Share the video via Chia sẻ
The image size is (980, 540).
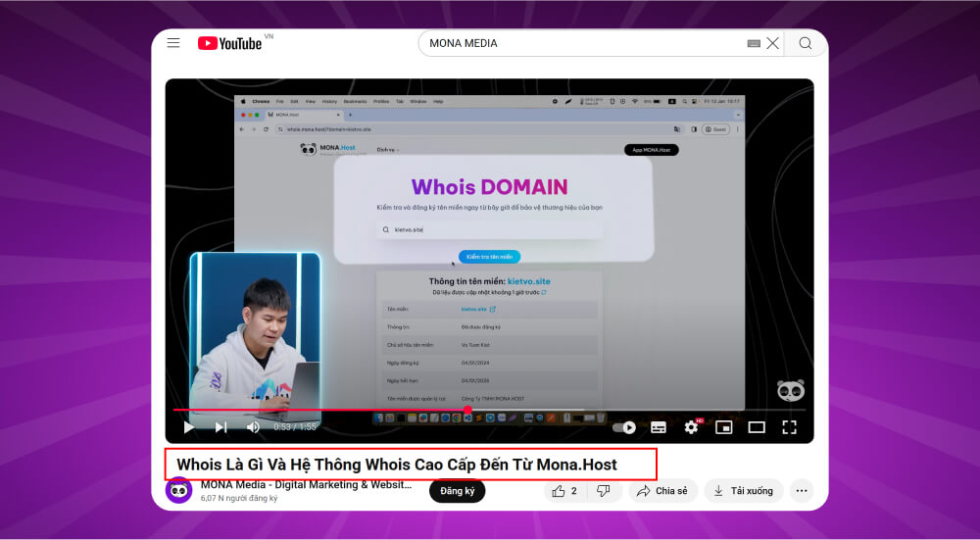pyautogui.click(x=662, y=491)
